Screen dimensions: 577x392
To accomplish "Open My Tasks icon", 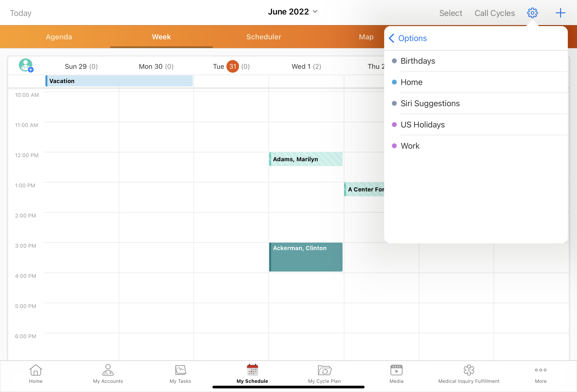I will [180, 374].
